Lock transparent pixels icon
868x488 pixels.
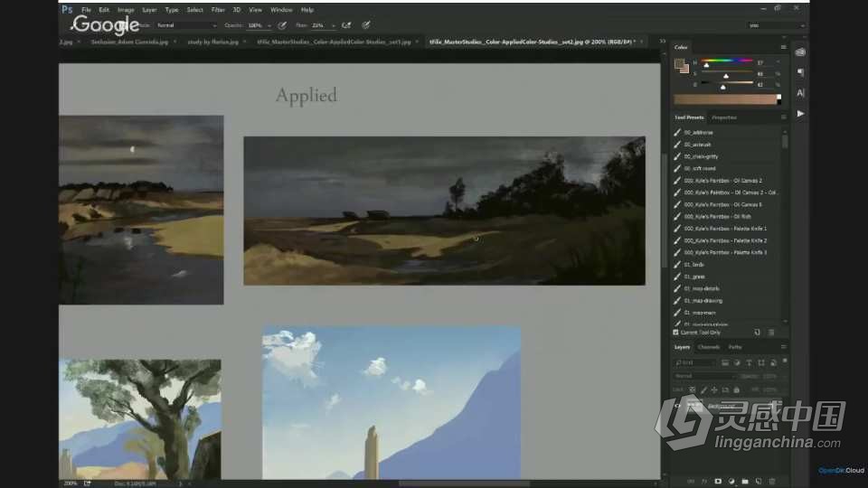coord(692,390)
